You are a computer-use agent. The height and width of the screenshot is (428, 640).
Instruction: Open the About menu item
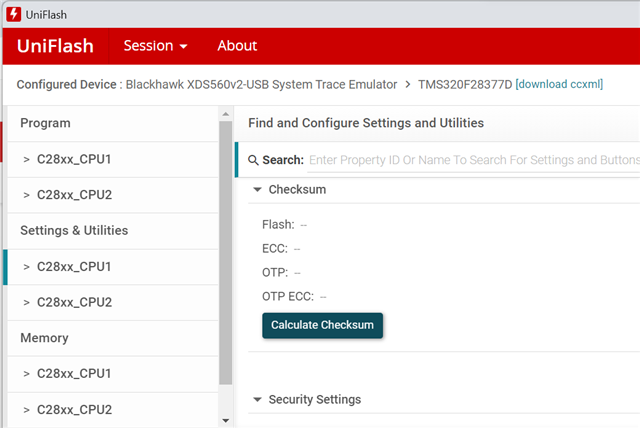(x=237, y=46)
